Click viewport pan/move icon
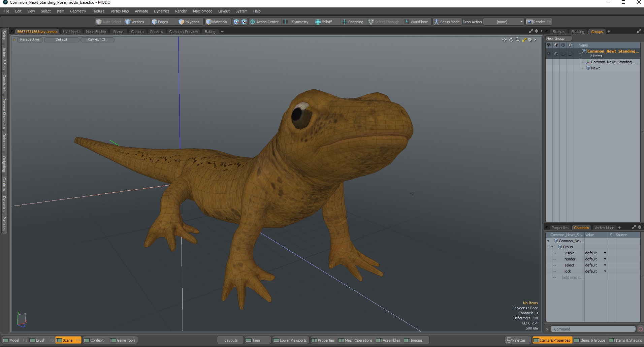This screenshot has width=644, height=347. coord(504,40)
